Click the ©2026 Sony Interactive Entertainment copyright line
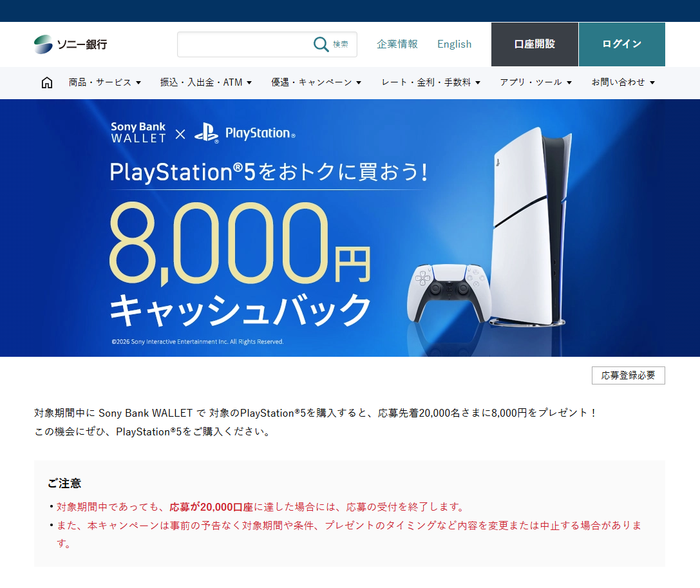700x588 pixels. click(197, 341)
